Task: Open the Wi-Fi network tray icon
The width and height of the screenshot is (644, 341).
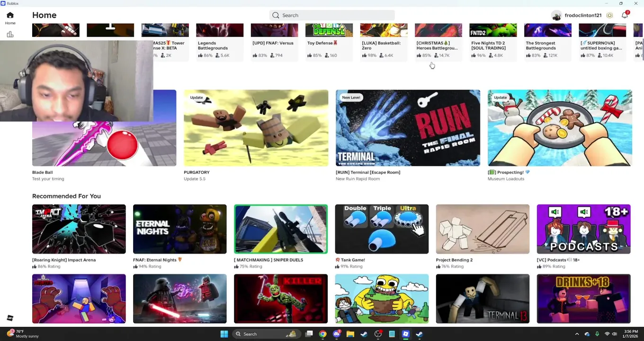Action: pyautogui.click(x=607, y=334)
